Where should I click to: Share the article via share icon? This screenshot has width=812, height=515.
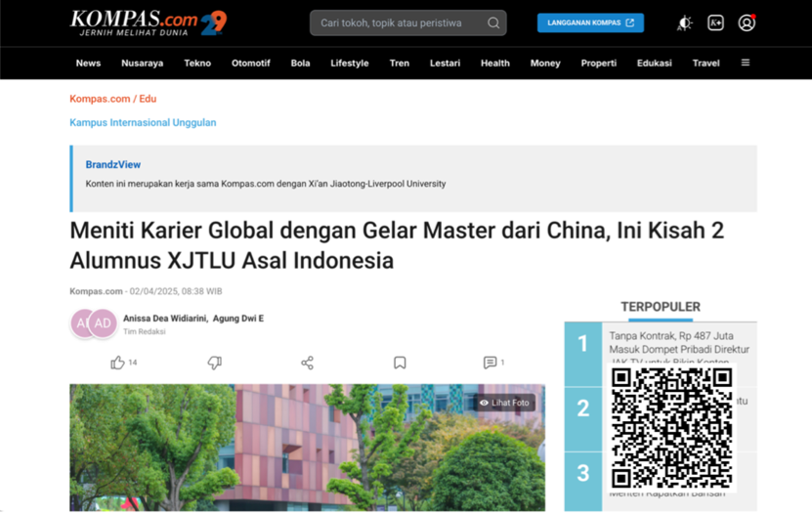307,363
